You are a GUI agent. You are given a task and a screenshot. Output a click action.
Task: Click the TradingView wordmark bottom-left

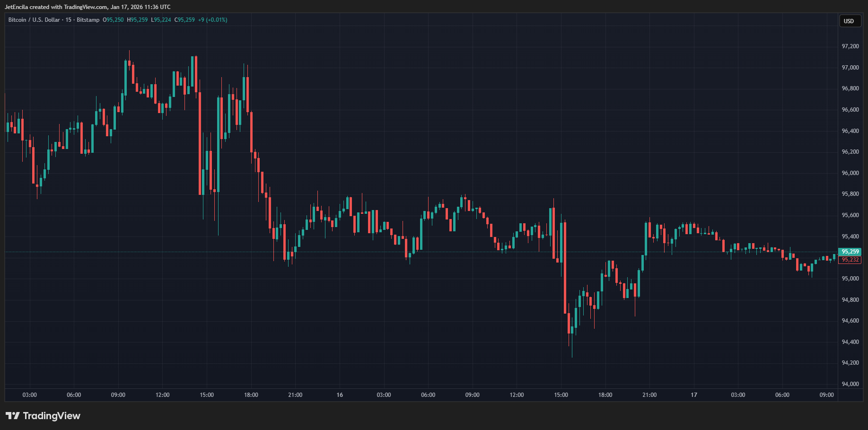[x=52, y=416]
